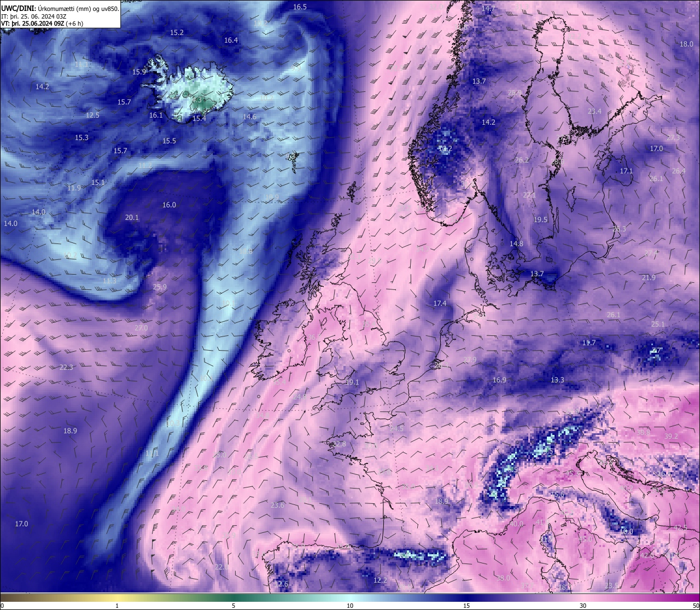Click the 12.5 value label west of Iceland
The image size is (700, 610).
coord(92,115)
